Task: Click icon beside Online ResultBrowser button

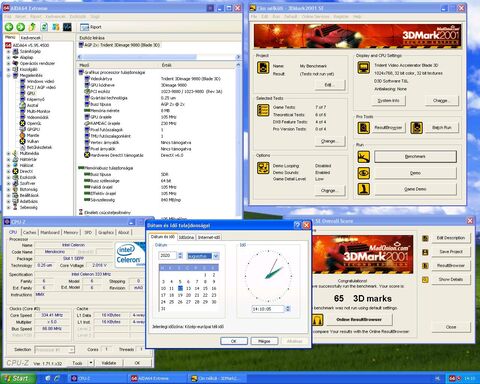Action: [x=318, y=320]
